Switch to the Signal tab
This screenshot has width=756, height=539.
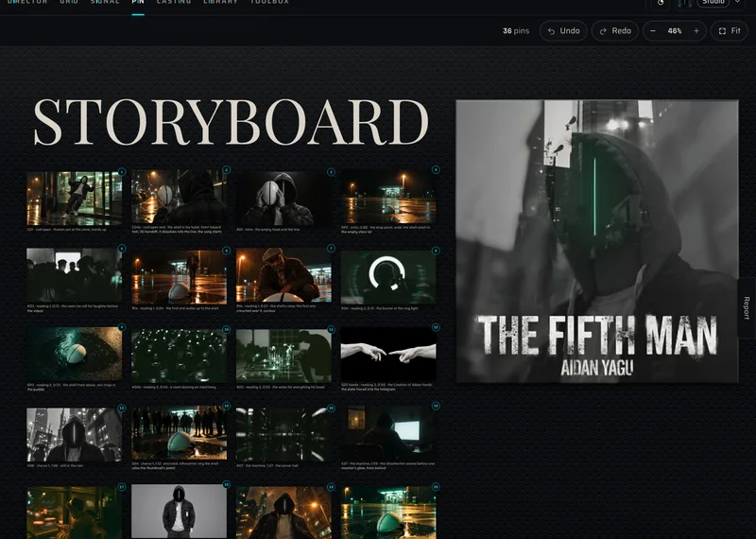(105, 3)
